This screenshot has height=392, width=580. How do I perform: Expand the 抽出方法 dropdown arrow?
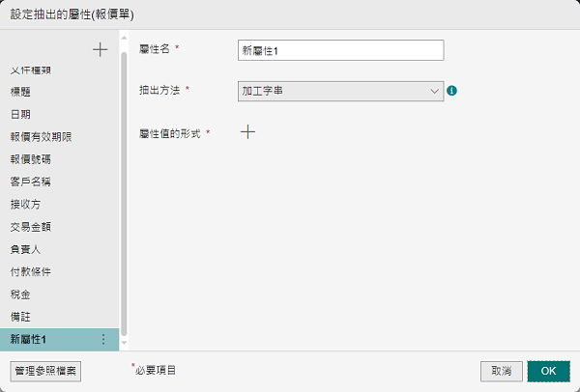tap(434, 91)
